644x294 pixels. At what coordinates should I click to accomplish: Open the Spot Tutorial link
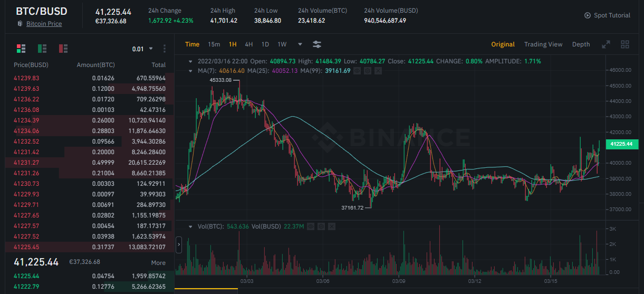click(x=612, y=15)
